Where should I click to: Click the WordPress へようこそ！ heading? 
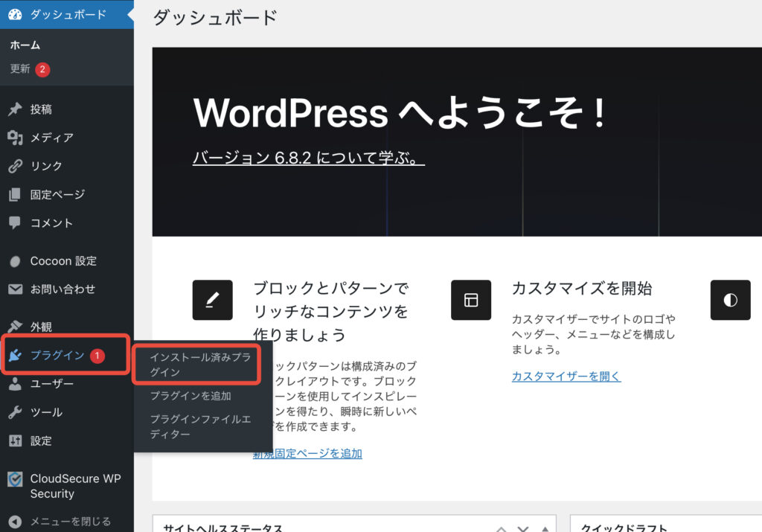click(x=400, y=112)
